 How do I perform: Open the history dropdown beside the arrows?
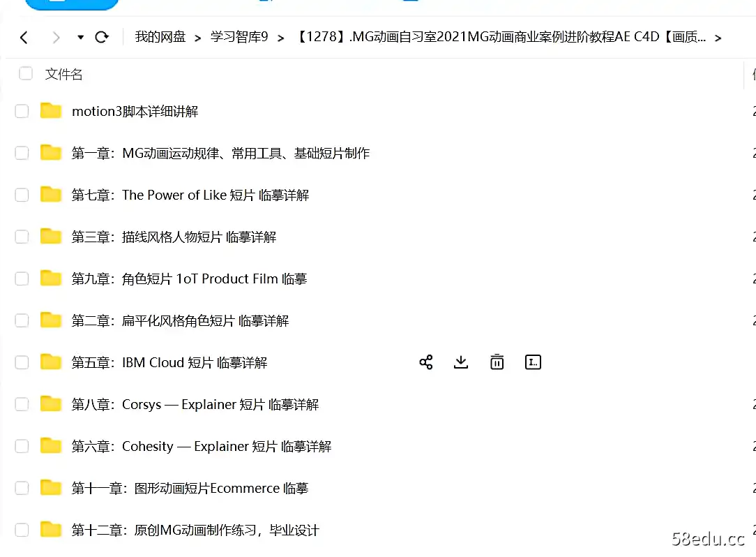point(80,36)
